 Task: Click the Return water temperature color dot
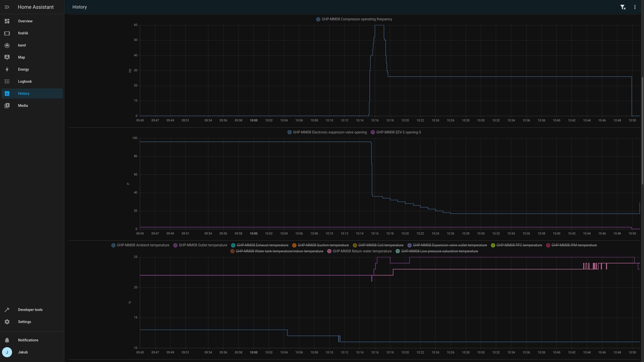[x=329, y=251]
